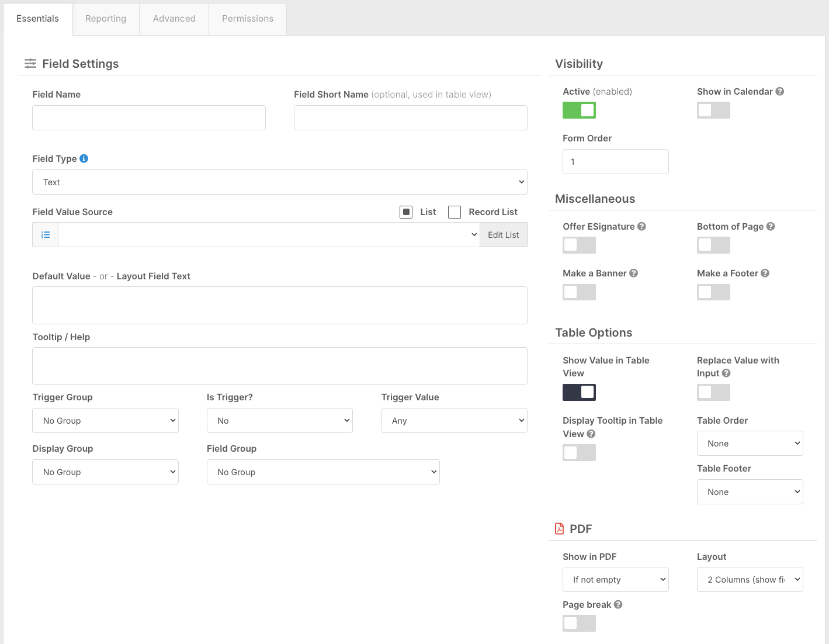The width and height of the screenshot is (829, 644).
Task: Turn on Offer ESignature switch
Action: point(579,245)
